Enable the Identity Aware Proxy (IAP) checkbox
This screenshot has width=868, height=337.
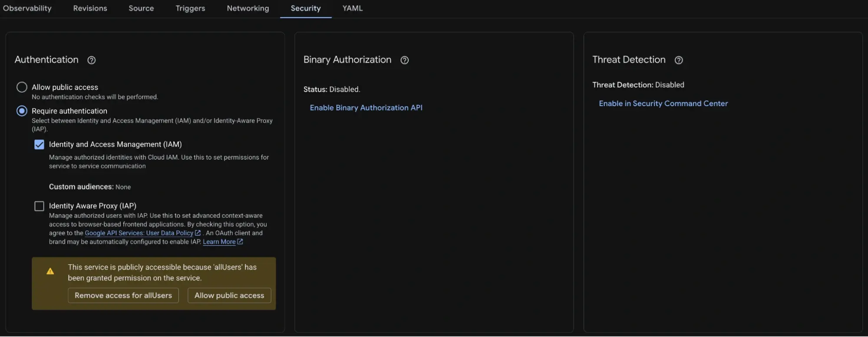click(39, 206)
